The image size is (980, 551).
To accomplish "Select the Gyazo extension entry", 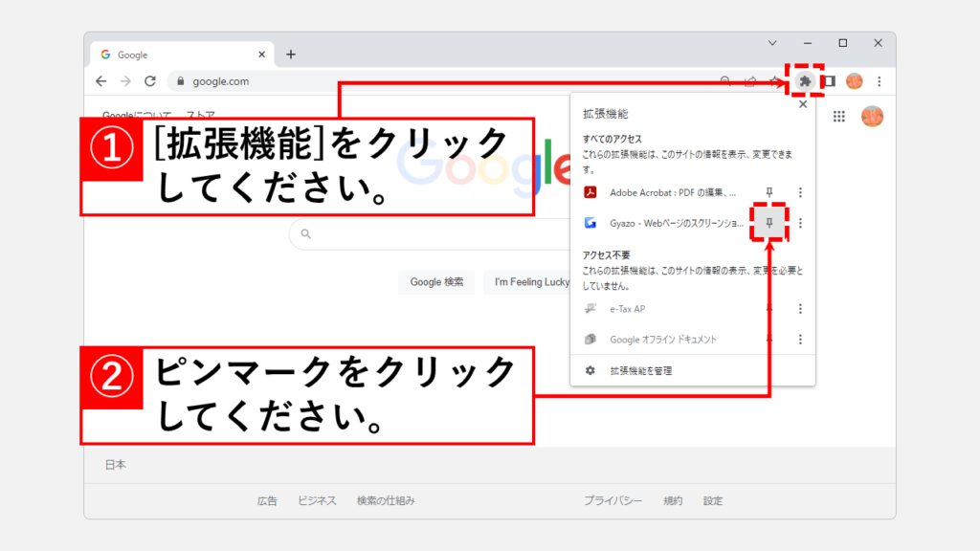I will 670,223.
